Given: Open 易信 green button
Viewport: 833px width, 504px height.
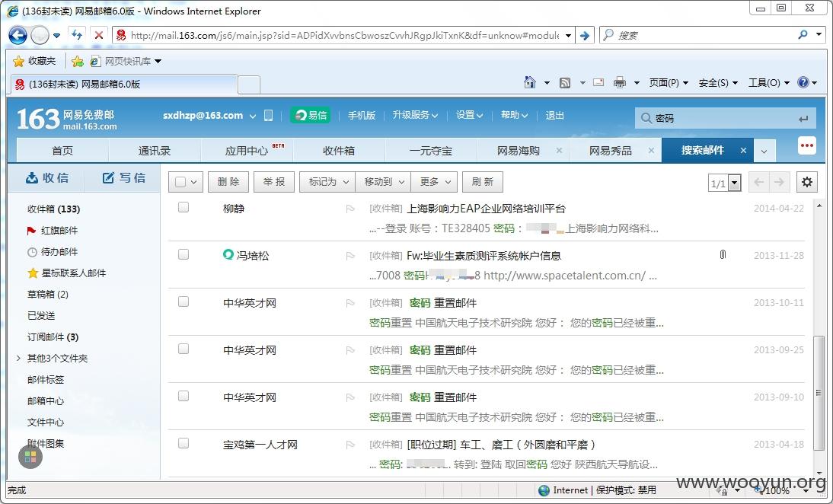Looking at the screenshot, I should coord(311,115).
